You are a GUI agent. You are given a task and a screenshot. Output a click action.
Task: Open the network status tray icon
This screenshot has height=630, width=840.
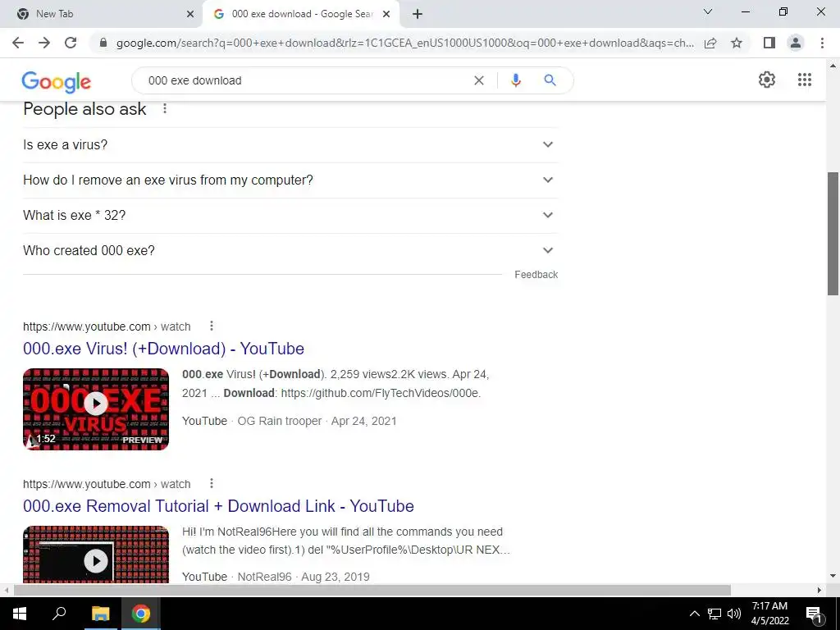[x=714, y=614]
